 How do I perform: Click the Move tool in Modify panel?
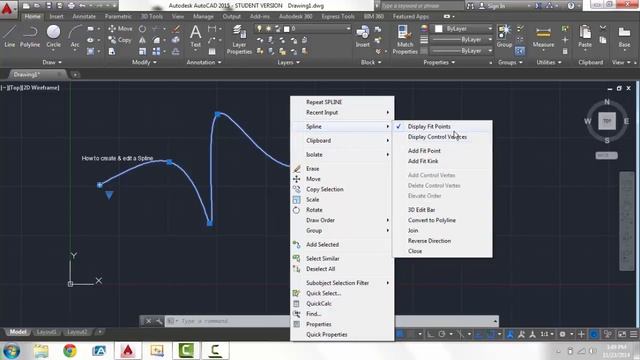120,29
